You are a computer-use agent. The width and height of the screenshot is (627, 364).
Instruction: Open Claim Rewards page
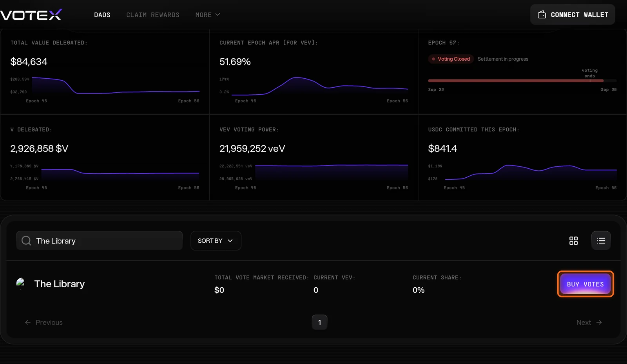pos(153,15)
